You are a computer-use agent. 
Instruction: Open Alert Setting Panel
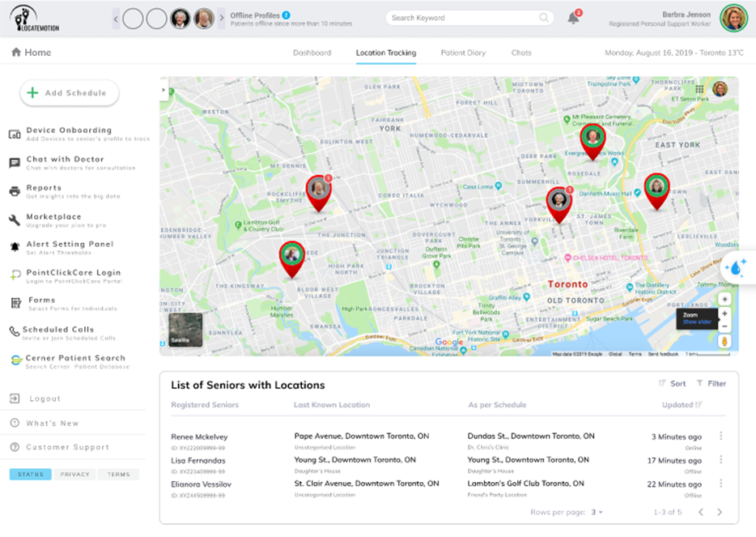69,244
